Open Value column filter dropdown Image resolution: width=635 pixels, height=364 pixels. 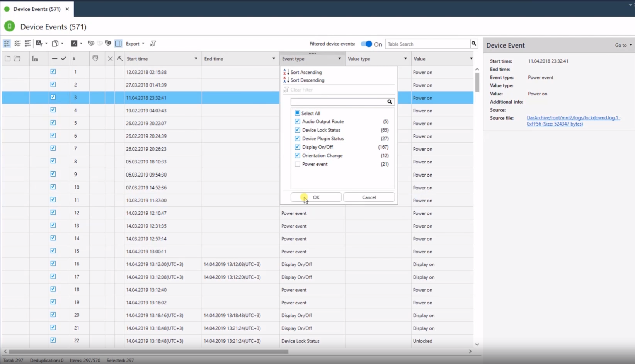click(471, 59)
